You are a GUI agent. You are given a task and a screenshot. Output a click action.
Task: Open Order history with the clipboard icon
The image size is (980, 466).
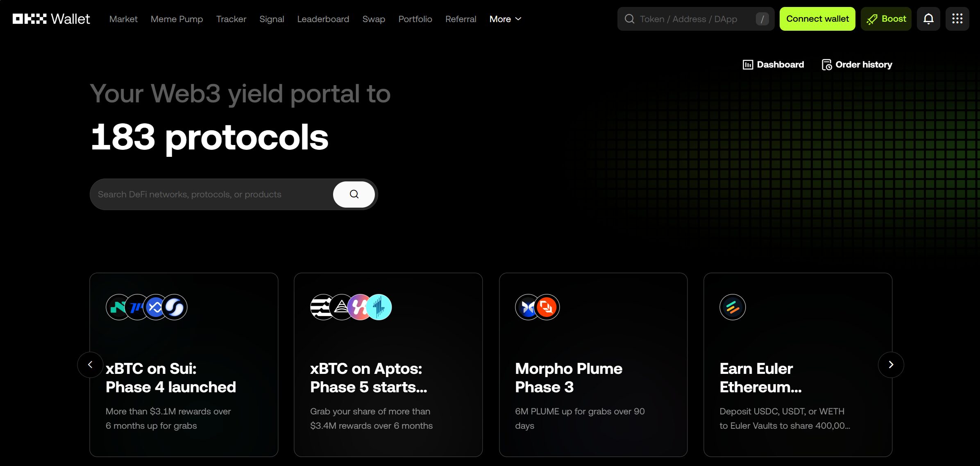(x=857, y=65)
